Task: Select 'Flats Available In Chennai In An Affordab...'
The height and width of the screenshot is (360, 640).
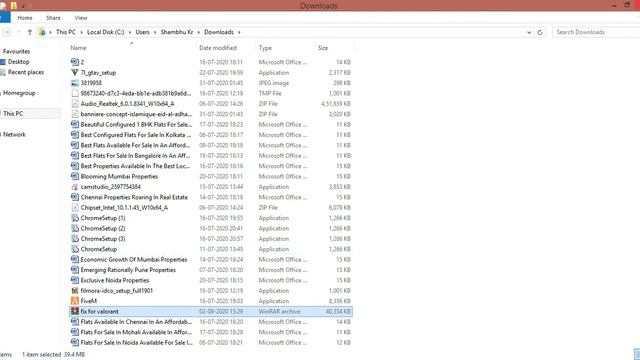Action: (x=136, y=322)
